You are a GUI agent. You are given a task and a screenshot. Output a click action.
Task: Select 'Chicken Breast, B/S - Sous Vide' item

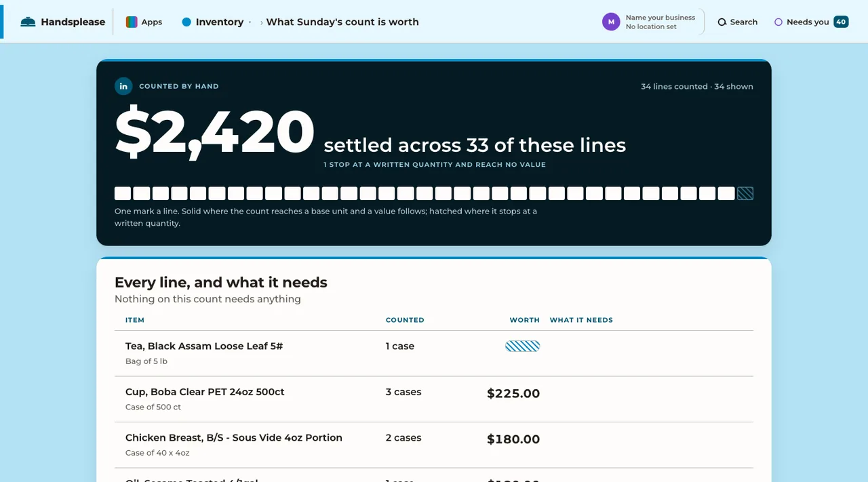click(234, 438)
